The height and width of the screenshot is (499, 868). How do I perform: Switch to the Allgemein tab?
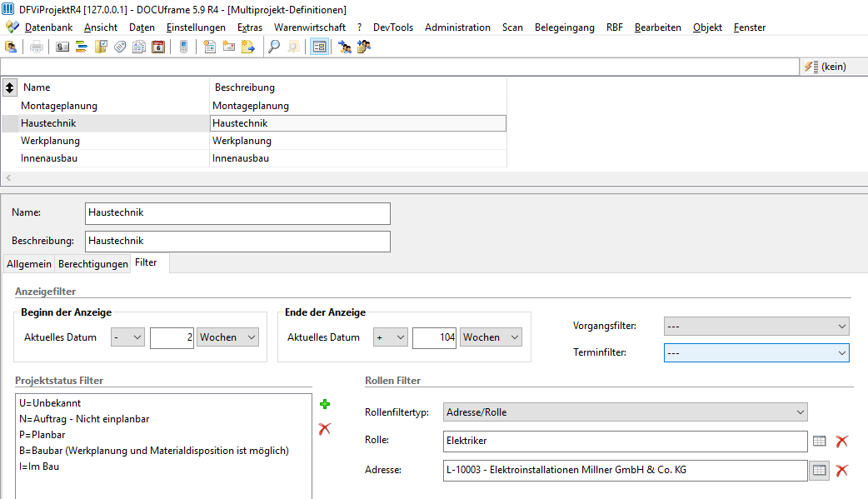pyautogui.click(x=29, y=263)
